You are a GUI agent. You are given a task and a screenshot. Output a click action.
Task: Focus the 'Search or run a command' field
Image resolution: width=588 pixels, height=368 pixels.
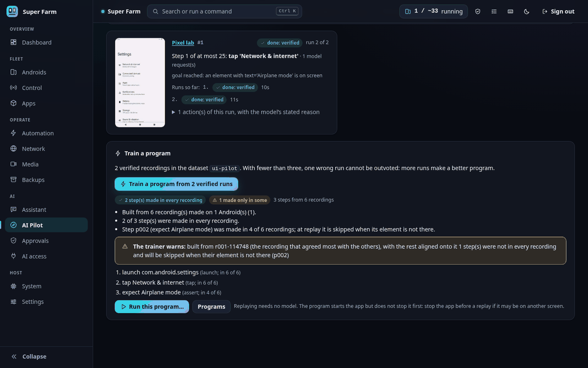point(224,11)
